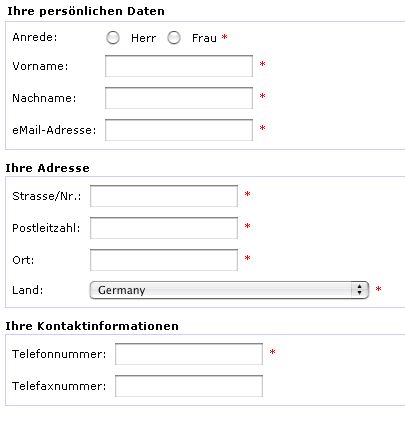Click the Ort text field
This screenshot has height=421, width=405.
pyautogui.click(x=164, y=260)
